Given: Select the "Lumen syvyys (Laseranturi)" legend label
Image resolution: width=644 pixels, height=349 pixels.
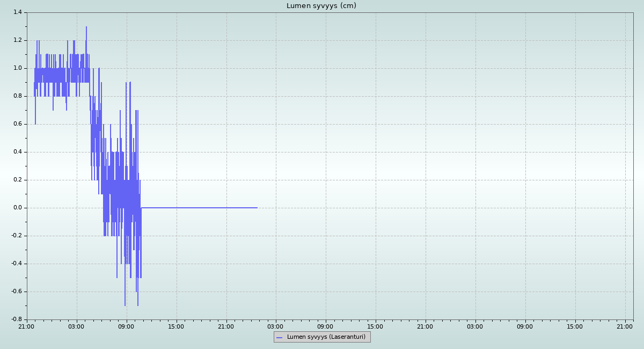Looking at the screenshot, I should 326,337.
